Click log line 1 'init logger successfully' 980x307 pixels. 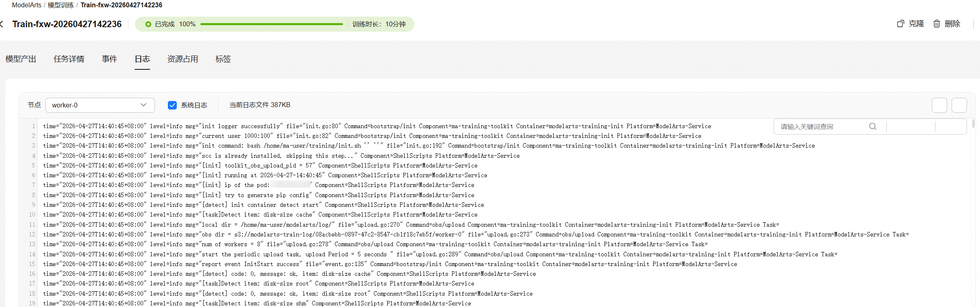377,126
